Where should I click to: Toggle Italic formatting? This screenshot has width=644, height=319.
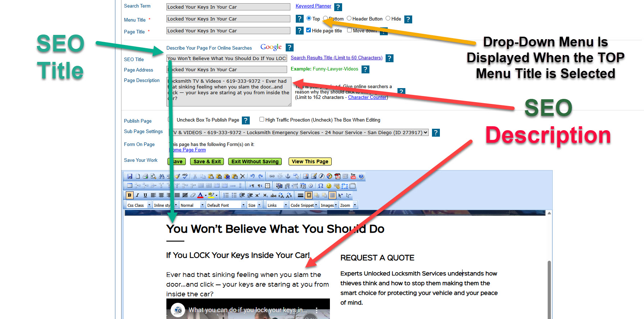(x=137, y=195)
